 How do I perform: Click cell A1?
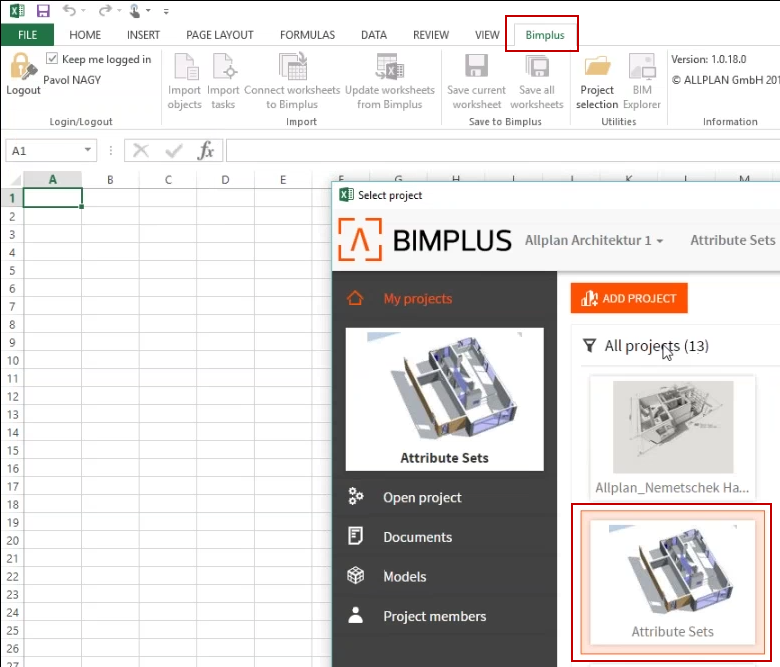point(52,198)
